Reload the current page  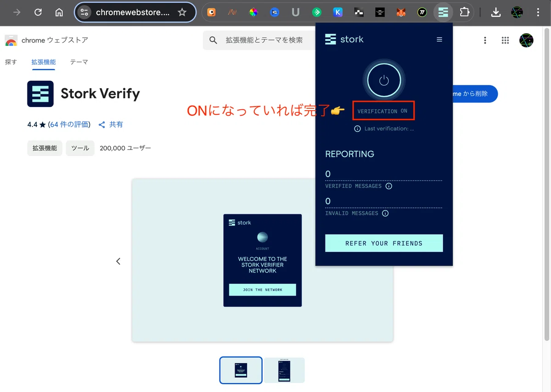pyautogui.click(x=38, y=12)
